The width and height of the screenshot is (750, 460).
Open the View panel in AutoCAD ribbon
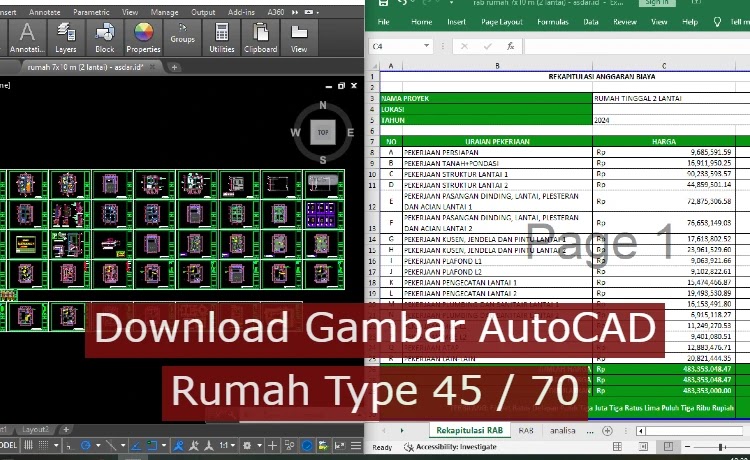coord(299,37)
